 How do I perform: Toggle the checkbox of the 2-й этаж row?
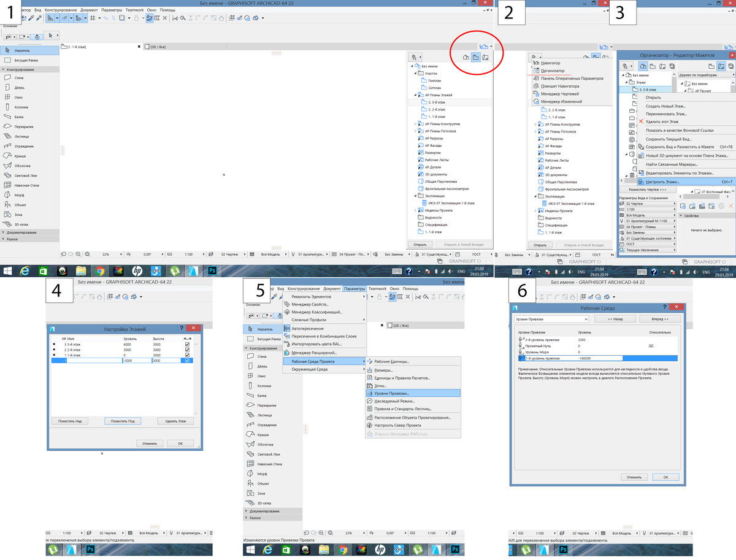click(x=187, y=350)
